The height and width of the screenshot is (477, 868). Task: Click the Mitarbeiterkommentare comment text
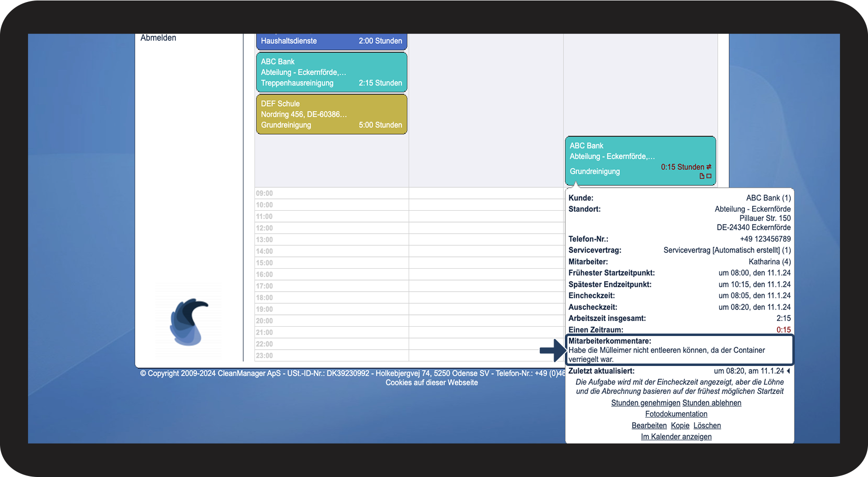pos(667,355)
